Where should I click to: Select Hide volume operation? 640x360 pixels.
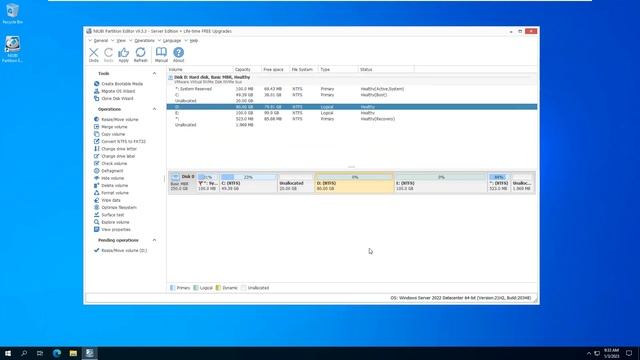[x=109, y=178]
